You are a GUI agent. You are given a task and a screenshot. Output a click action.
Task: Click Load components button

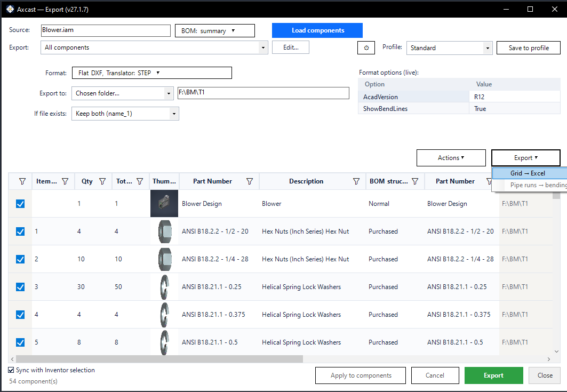click(x=317, y=30)
